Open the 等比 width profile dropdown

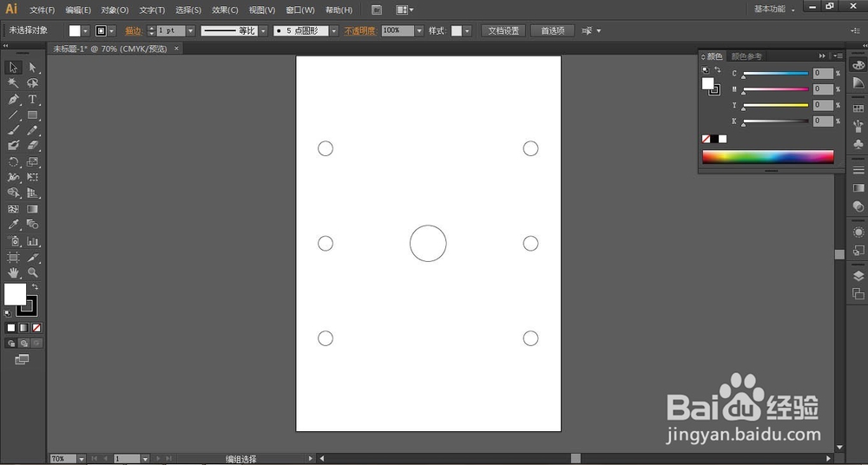263,31
